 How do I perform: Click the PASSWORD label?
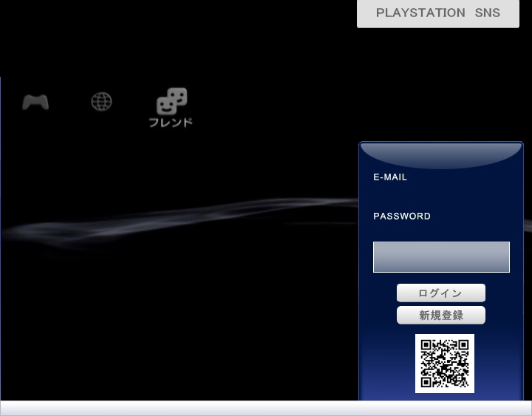[402, 216]
